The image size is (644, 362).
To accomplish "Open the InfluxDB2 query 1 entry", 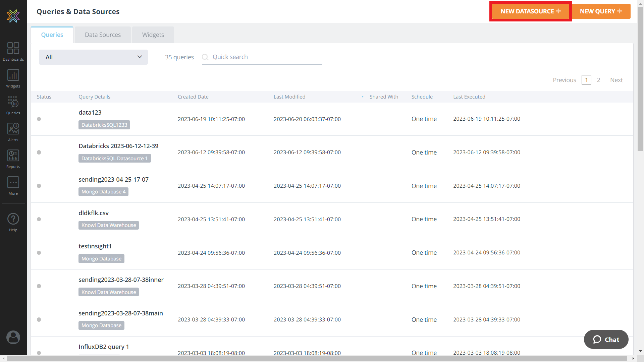I will pos(104,347).
